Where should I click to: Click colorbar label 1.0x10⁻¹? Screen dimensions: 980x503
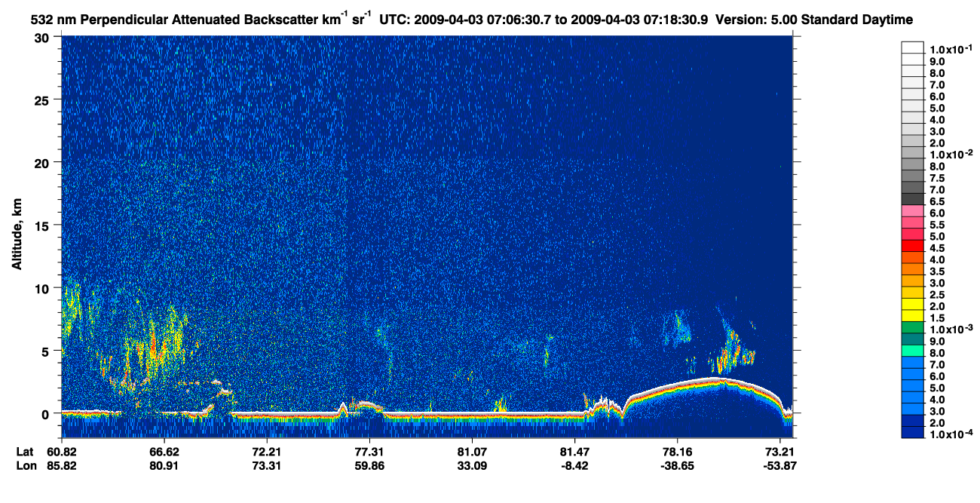click(951, 49)
